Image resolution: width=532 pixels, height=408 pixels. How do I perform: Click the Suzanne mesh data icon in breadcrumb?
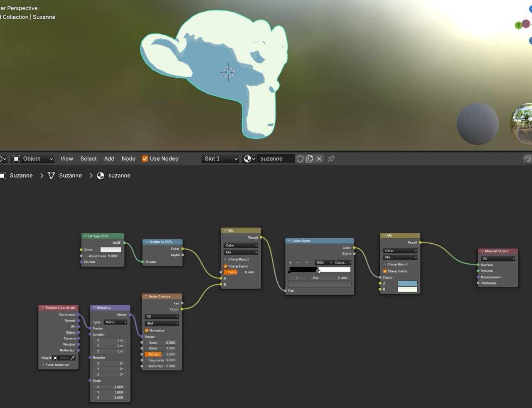click(51, 176)
